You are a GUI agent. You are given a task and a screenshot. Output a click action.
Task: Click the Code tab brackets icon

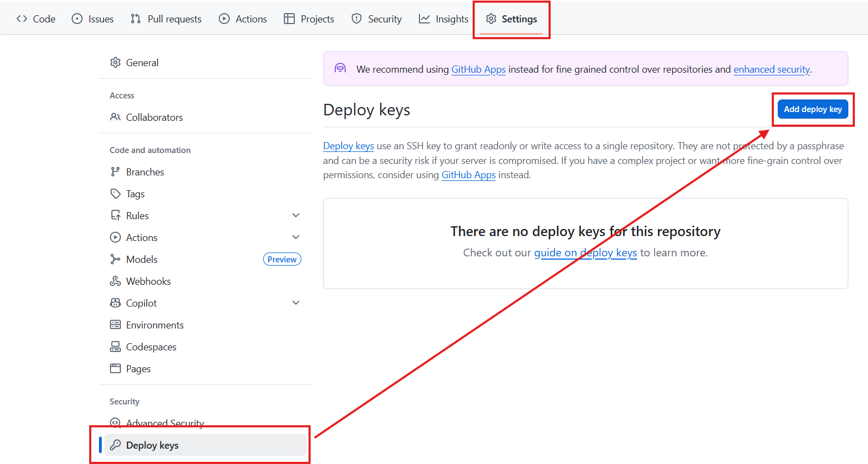(22, 19)
